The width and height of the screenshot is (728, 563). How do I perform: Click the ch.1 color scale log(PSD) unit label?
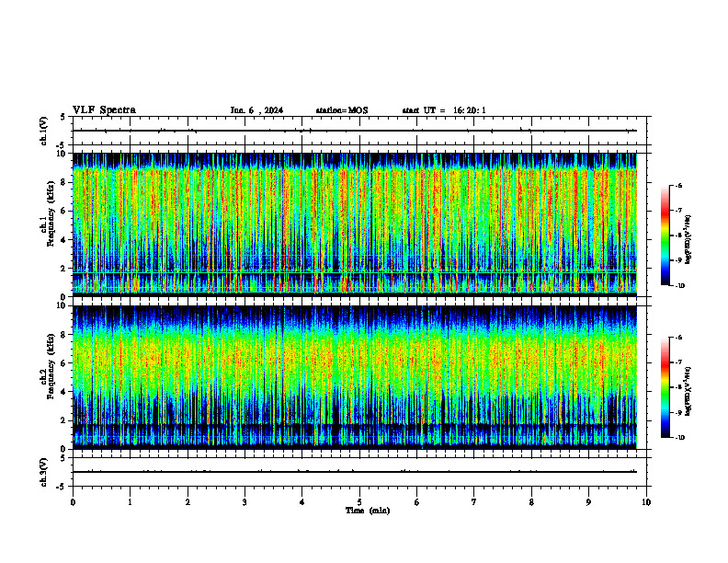tap(688, 240)
